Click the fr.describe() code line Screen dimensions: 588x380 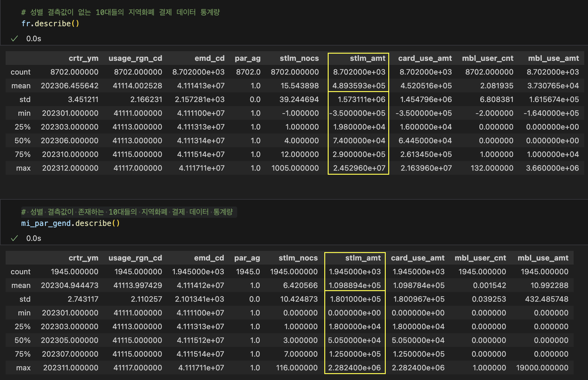[x=50, y=24]
